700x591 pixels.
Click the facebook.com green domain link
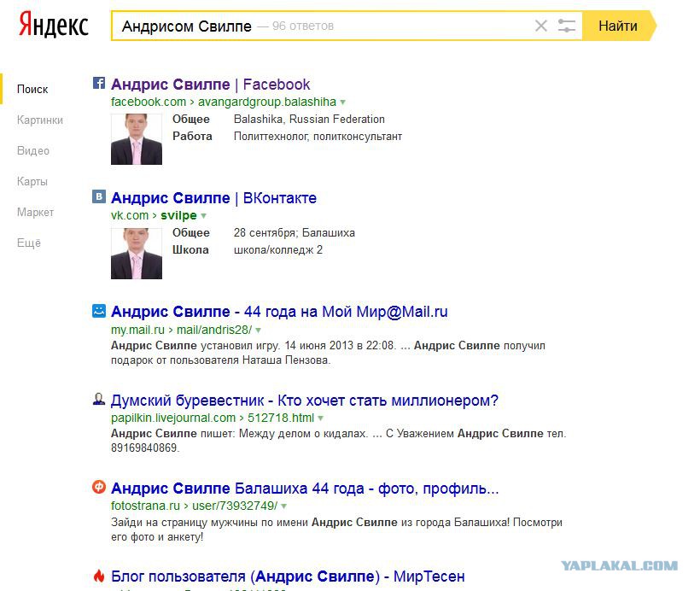coord(149,102)
